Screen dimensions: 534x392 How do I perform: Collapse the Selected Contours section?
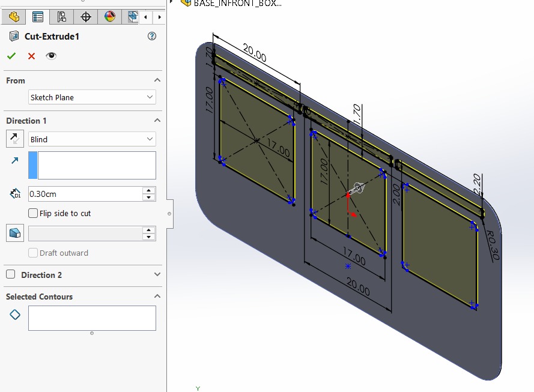click(157, 297)
